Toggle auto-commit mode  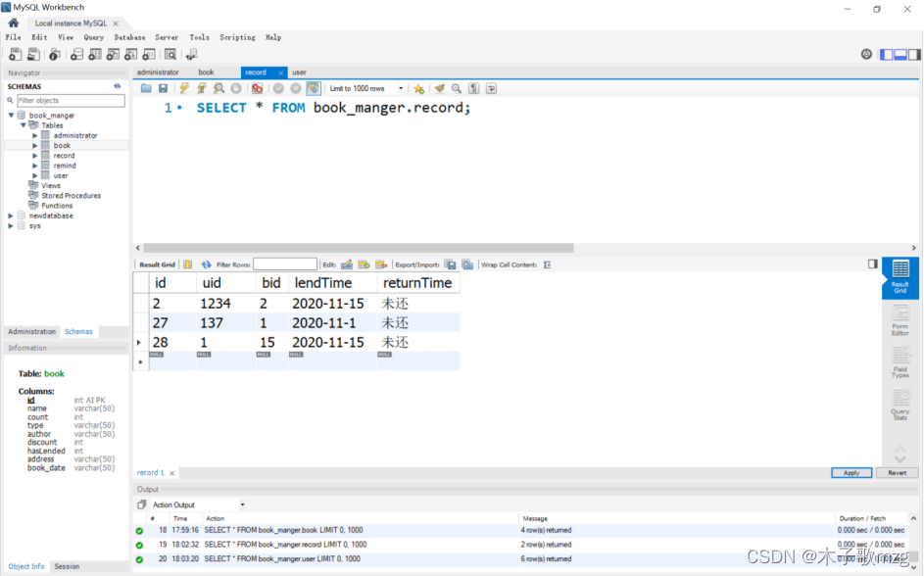[314, 88]
